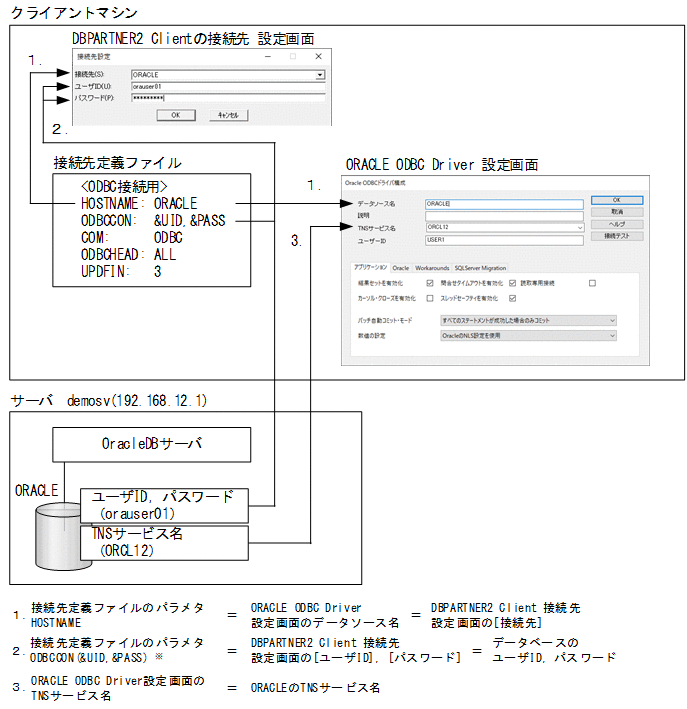Click OK in the Oracle ODBC driver dialog
This screenshot has height=709, width=687.
[x=617, y=200]
